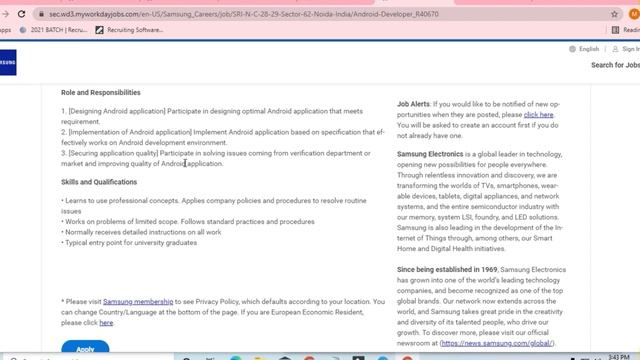Click the 'Job Alerts' bold label
The height and width of the screenshot is (360, 640).
click(x=413, y=104)
